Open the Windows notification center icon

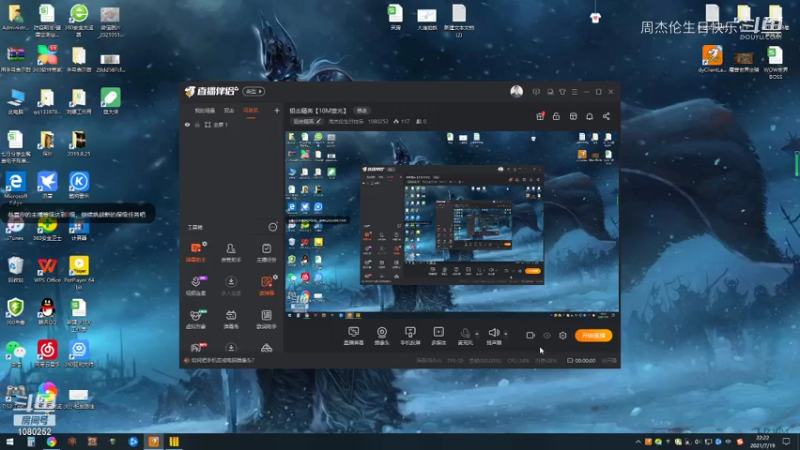(786, 441)
